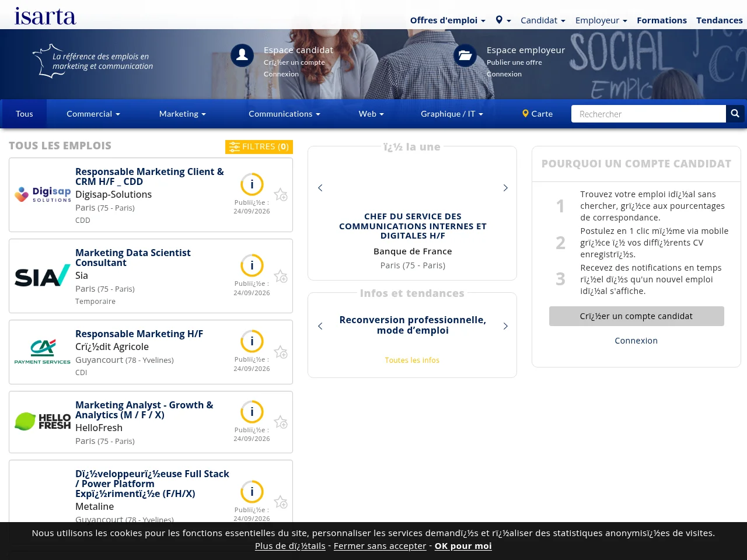Show info icon for HelloFresh job
The image size is (747, 560).
tap(252, 412)
